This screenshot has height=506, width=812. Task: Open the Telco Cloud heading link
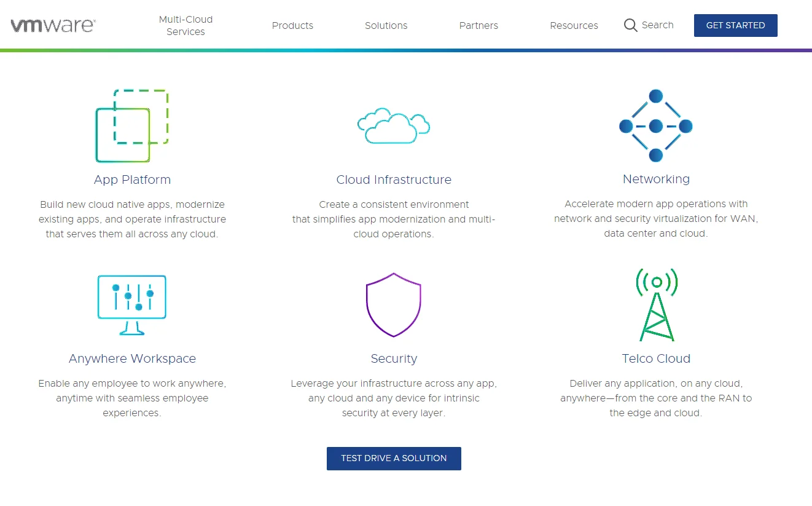656,358
